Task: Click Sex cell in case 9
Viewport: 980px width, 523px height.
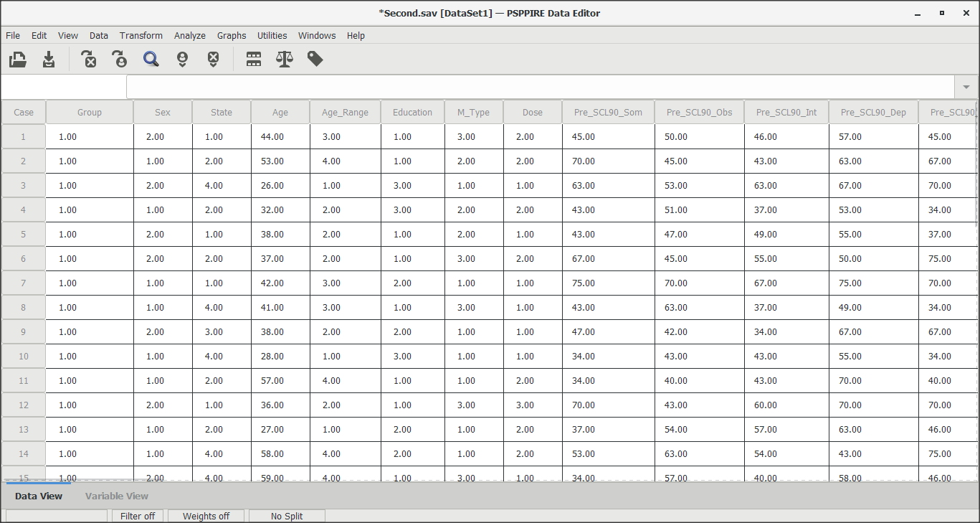Action: coord(163,331)
